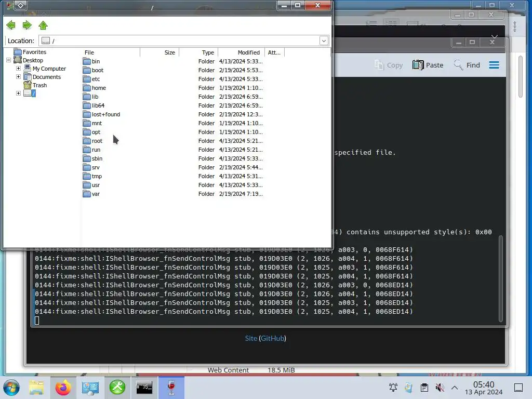This screenshot has width=532, height=399.
Task: Click the var modified date 2/19/2024 7:19
Action: (x=241, y=194)
